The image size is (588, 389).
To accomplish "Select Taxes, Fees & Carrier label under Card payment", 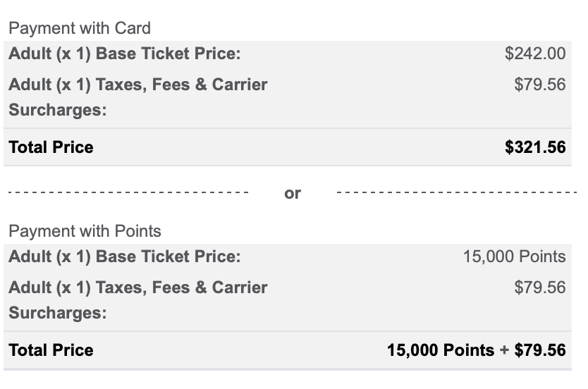I will (x=181, y=85).
